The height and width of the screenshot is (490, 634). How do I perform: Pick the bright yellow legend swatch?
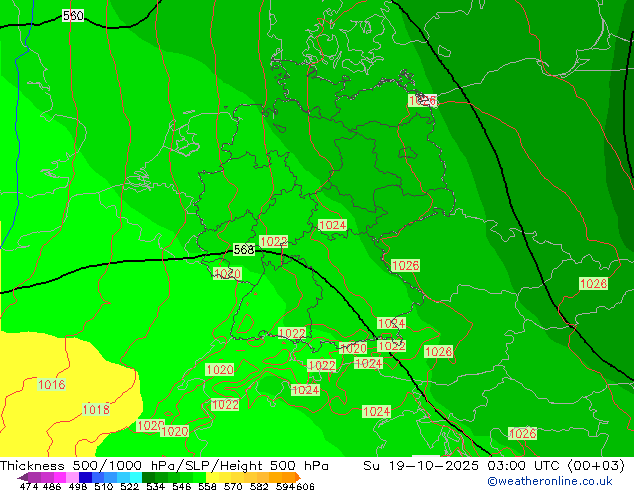[212, 477]
